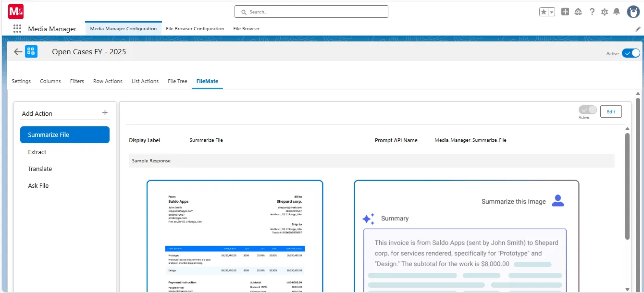The width and height of the screenshot is (644, 293).
Task: Click the Add Action heading
Action: [37, 113]
